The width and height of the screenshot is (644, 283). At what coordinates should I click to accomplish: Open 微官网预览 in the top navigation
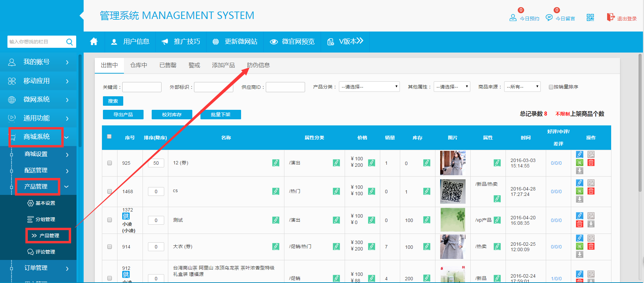pos(292,42)
